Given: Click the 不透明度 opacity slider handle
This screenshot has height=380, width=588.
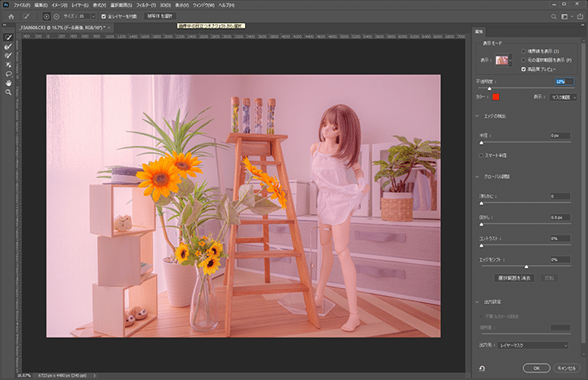Looking at the screenshot, I should point(489,88).
